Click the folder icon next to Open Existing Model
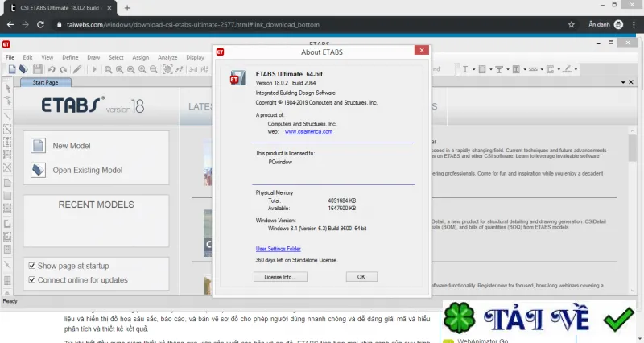This screenshot has width=644, height=343. tap(38, 170)
